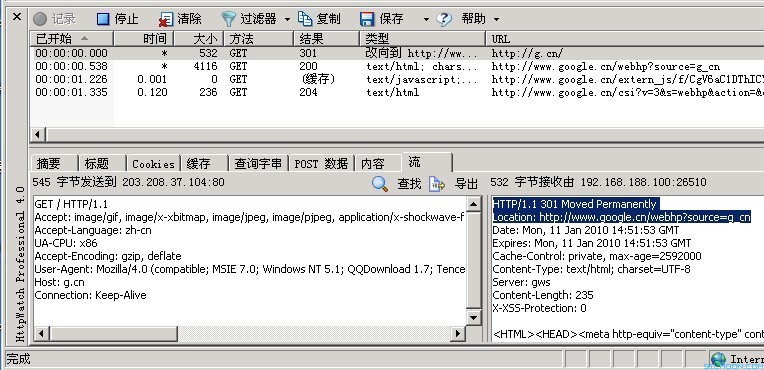
Task: Sort by the 类型 column header
Action: 422,39
